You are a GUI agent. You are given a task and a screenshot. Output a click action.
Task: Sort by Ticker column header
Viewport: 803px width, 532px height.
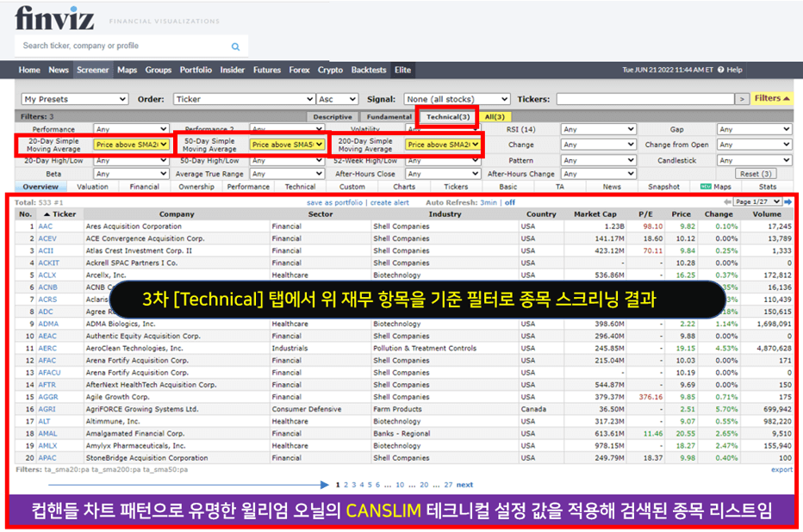pyautogui.click(x=59, y=214)
